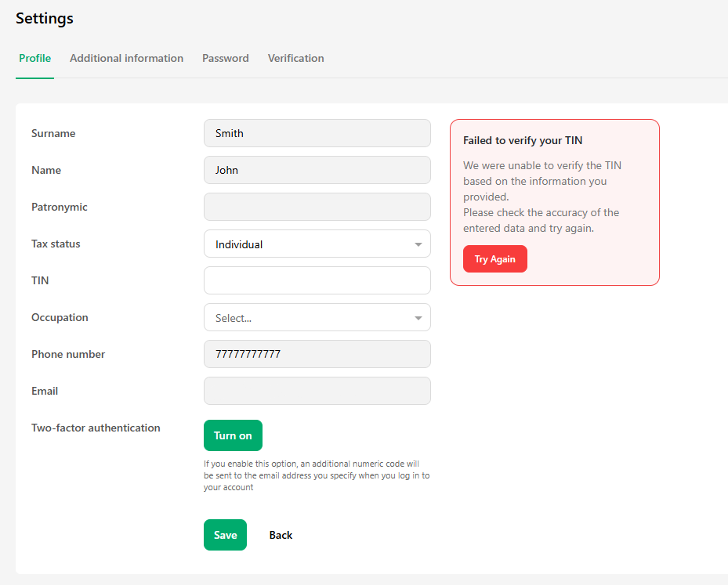
Task: Open the Tax status dropdown
Action: [317, 244]
